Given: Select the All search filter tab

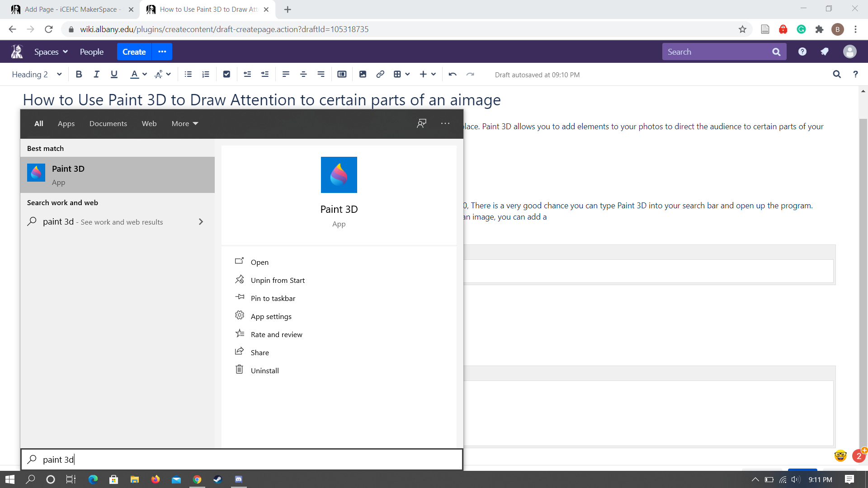Looking at the screenshot, I should pos(39,123).
